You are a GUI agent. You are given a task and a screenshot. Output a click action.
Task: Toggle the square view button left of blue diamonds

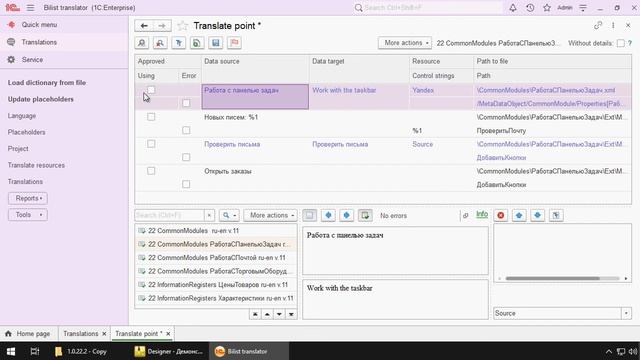(x=309, y=215)
